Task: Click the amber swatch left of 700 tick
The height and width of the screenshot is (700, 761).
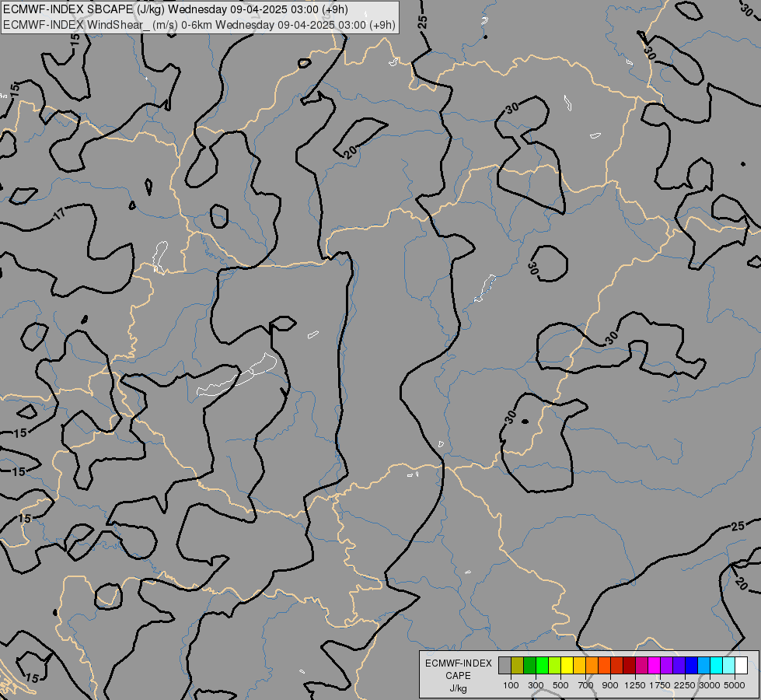Action: (579, 665)
